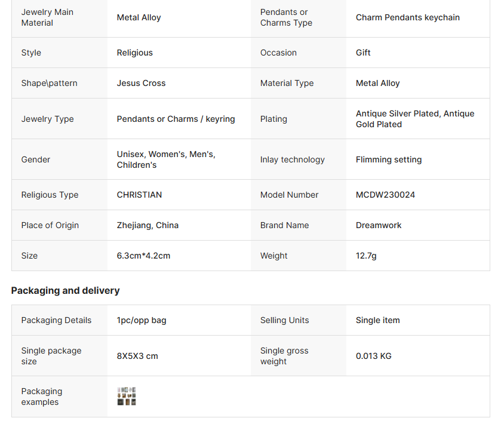This screenshot has width=504, height=424.
Task: Click model number "MCDW230024"
Action: pos(385,195)
